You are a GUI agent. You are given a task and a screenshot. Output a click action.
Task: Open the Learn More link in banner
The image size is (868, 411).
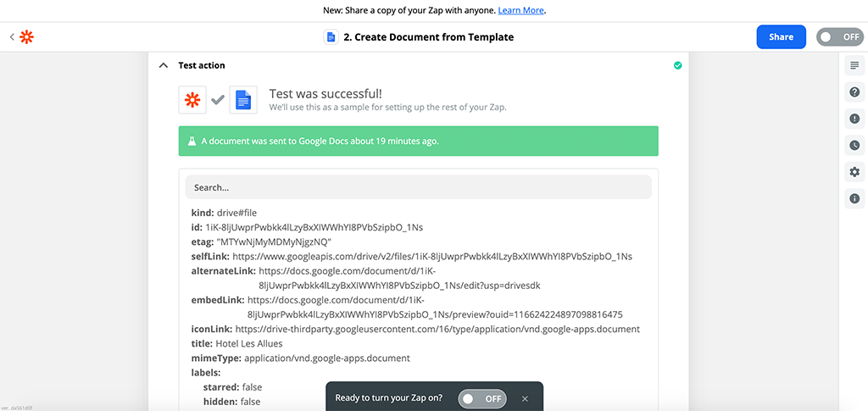point(521,10)
